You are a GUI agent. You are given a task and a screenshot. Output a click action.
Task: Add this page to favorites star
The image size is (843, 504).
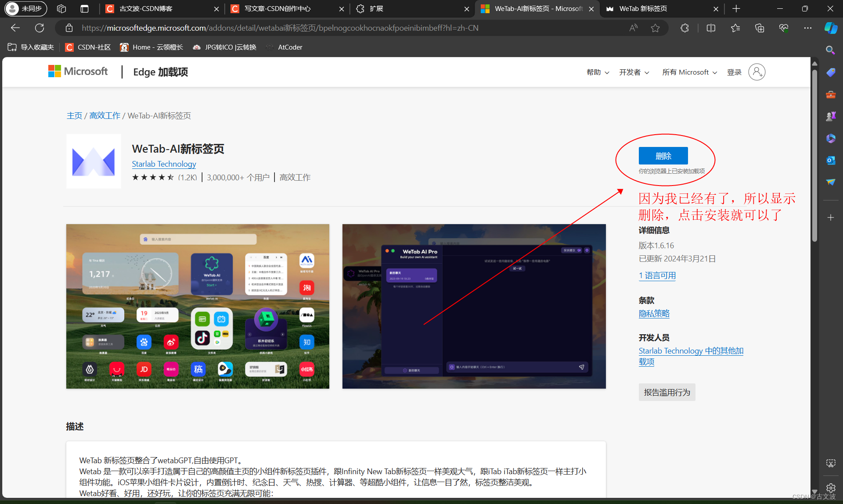655,28
